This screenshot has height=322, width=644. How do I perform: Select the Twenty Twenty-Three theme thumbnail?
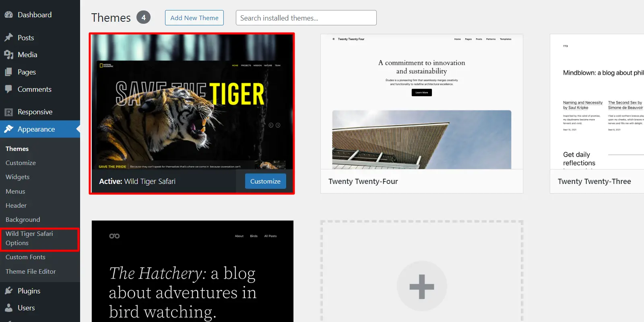597,101
